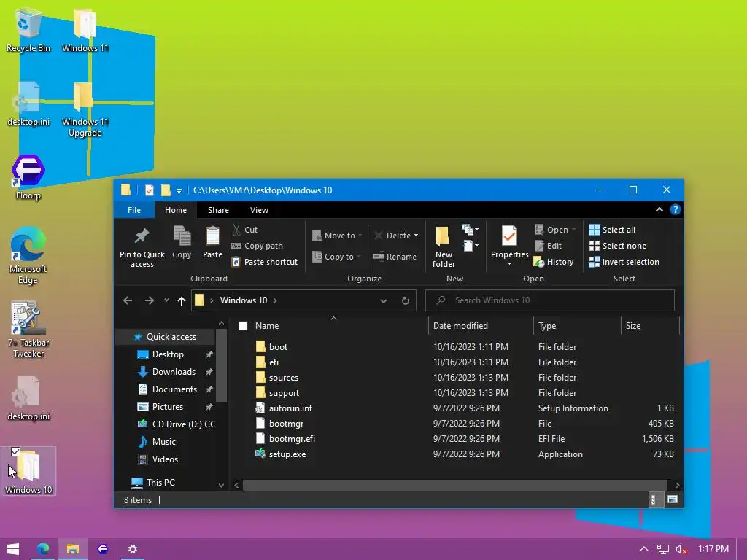Open the Help question mark icon

click(675, 209)
